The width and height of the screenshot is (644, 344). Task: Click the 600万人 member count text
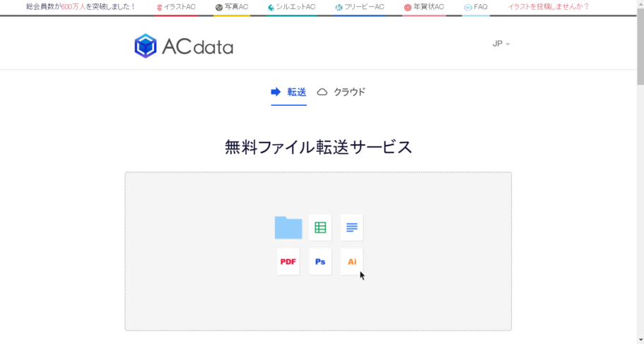pos(73,7)
